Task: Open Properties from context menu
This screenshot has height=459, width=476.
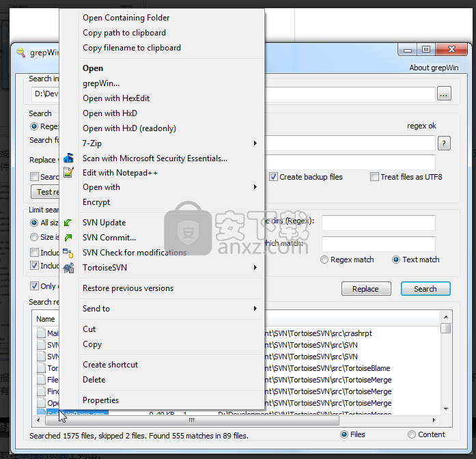Action: tap(100, 400)
